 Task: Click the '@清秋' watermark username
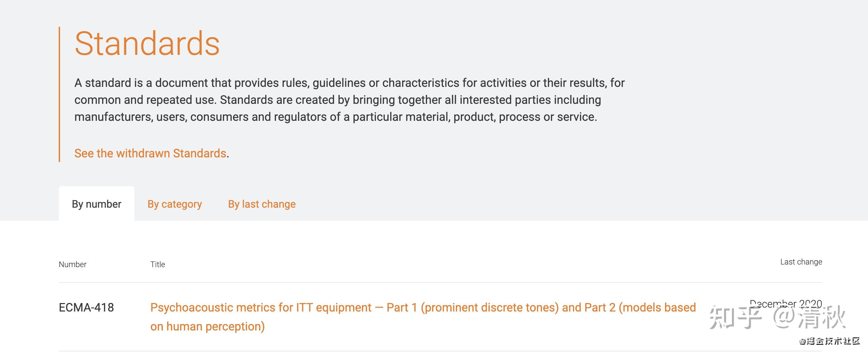click(809, 317)
